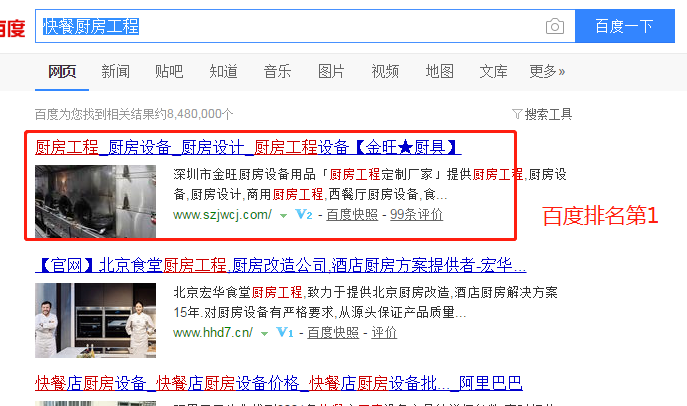Expand dropdown arrow beside www.szjwcj.com
The height and width of the screenshot is (406, 687).
[283, 215]
